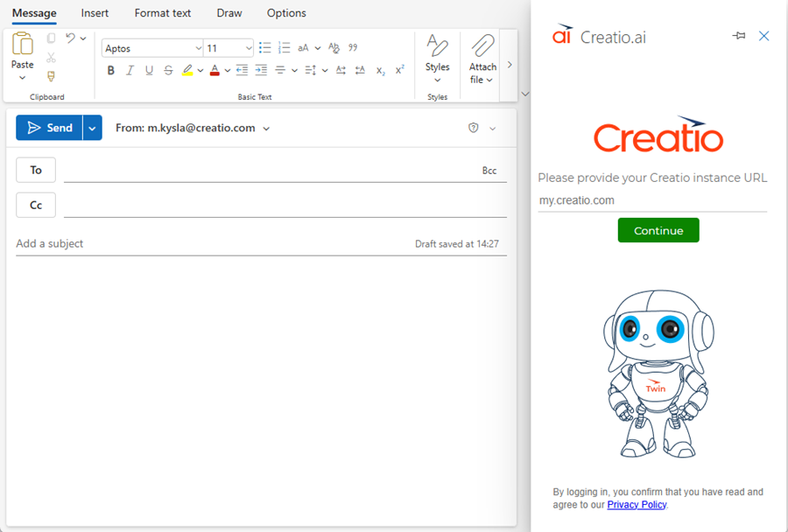Screen dimensions: 788x532
Task: Activate the Format Painter brush icon
Action: [x=51, y=76]
